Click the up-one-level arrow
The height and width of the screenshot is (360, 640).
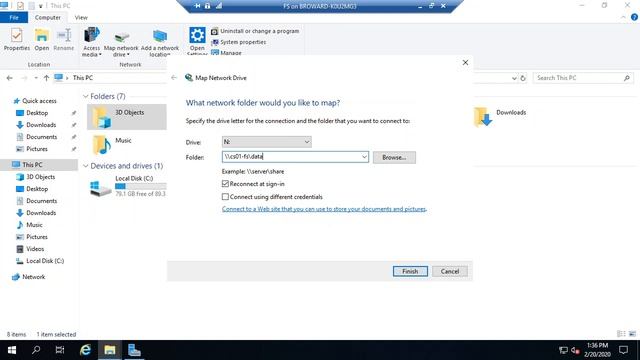click(x=46, y=78)
